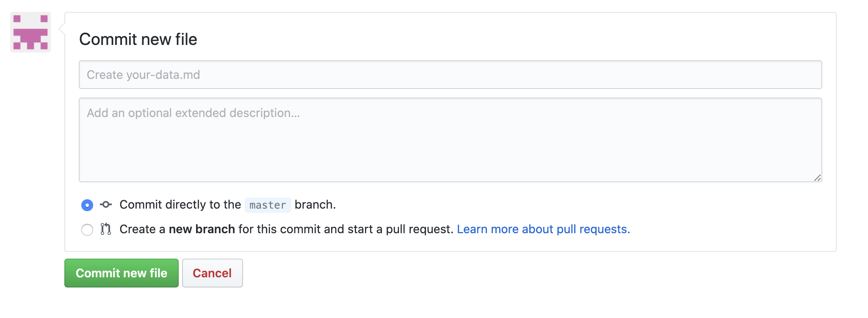The height and width of the screenshot is (318, 868).
Task: Click the pull request icon beside 'Create a new branch'
Action: tap(106, 229)
